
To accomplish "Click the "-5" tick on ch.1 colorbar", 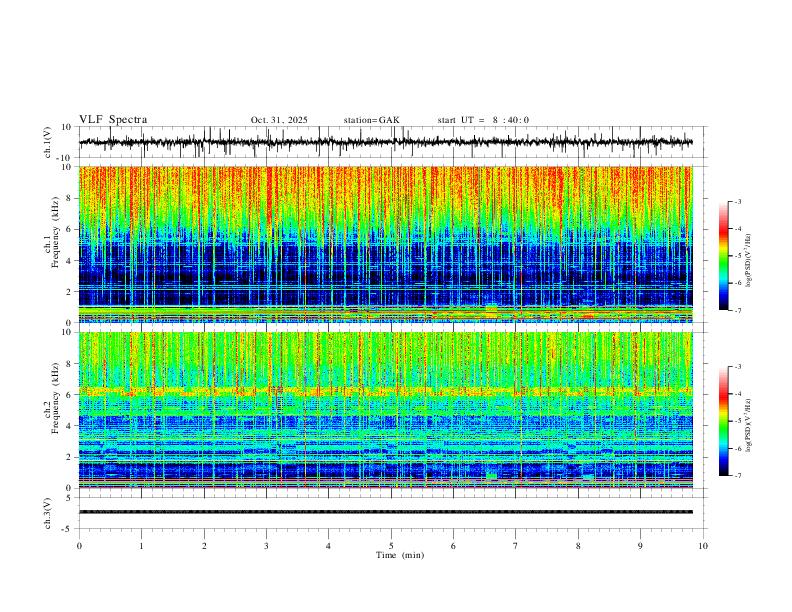I will [x=738, y=256].
